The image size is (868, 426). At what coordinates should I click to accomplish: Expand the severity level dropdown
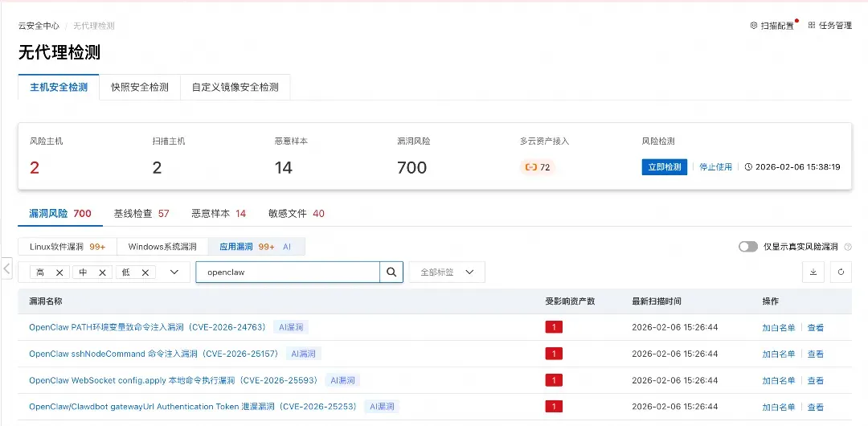[174, 272]
